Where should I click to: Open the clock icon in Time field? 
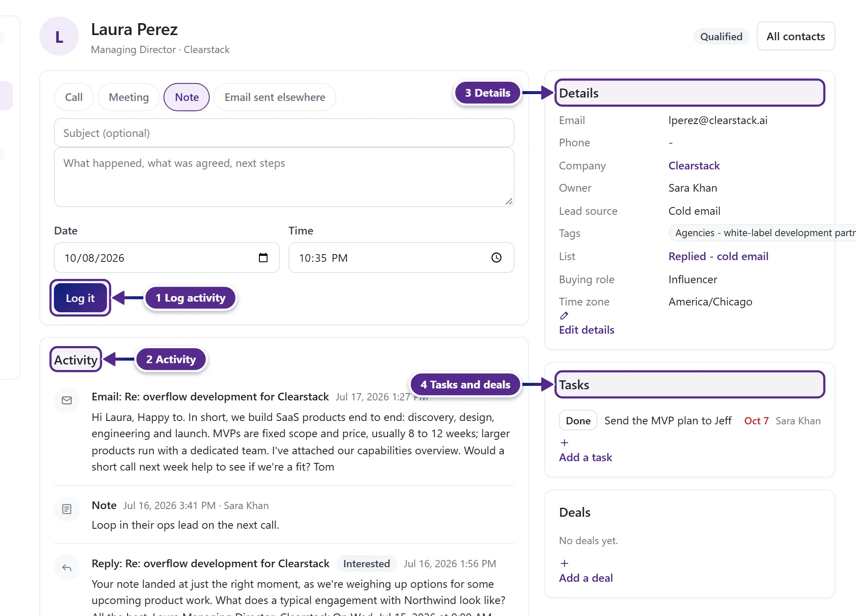point(496,258)
